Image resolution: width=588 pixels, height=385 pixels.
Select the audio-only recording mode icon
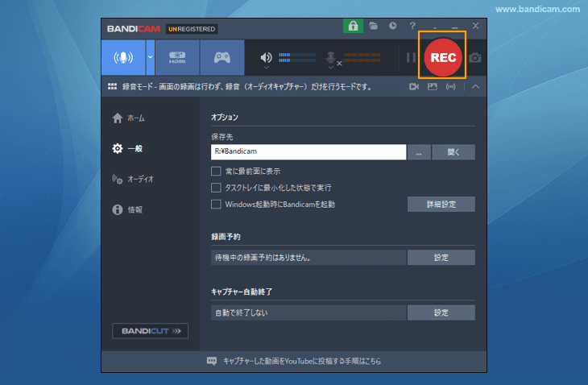tap(123, 57)
